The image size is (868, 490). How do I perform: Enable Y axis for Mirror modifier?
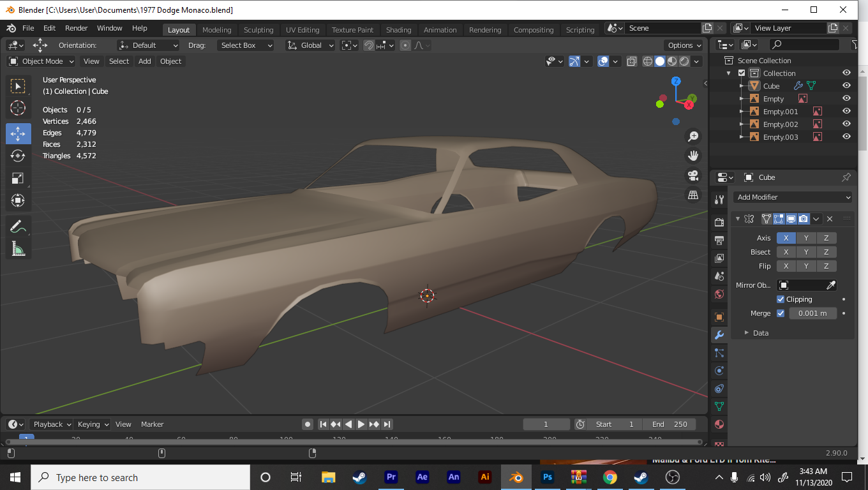coord(806,238)
